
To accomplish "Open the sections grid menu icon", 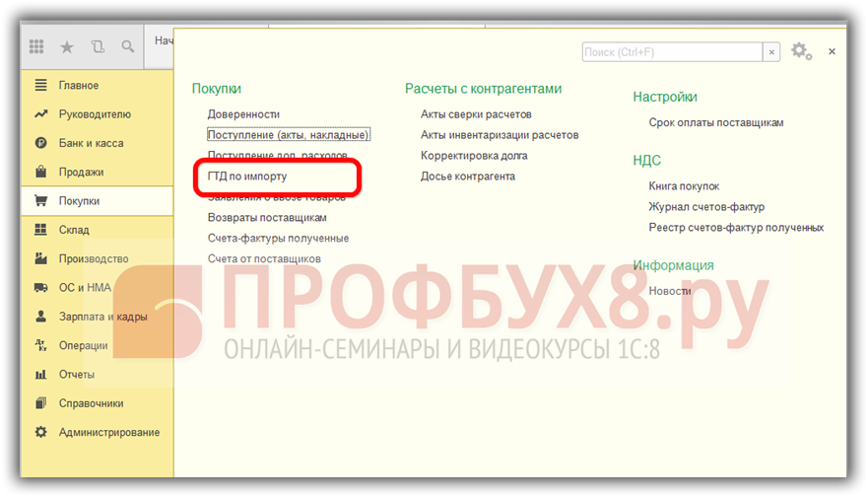I will click(x=37, y=46).
